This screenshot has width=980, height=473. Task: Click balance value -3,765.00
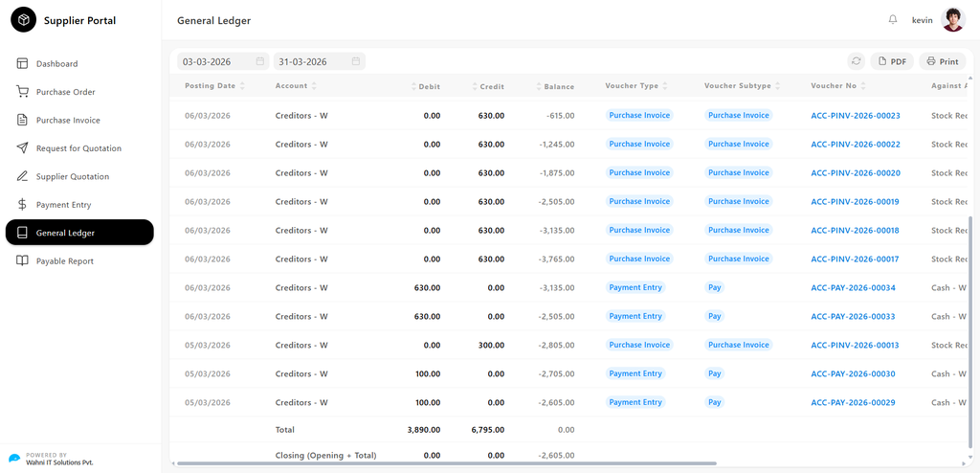pyautogui.click(x=556, y=259)
